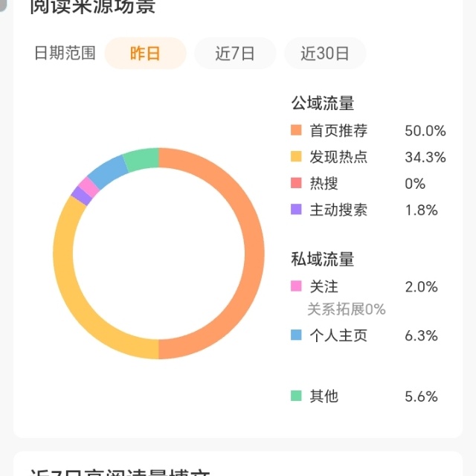Click the blue 个人主页 legend swatch

pos(296,335)
